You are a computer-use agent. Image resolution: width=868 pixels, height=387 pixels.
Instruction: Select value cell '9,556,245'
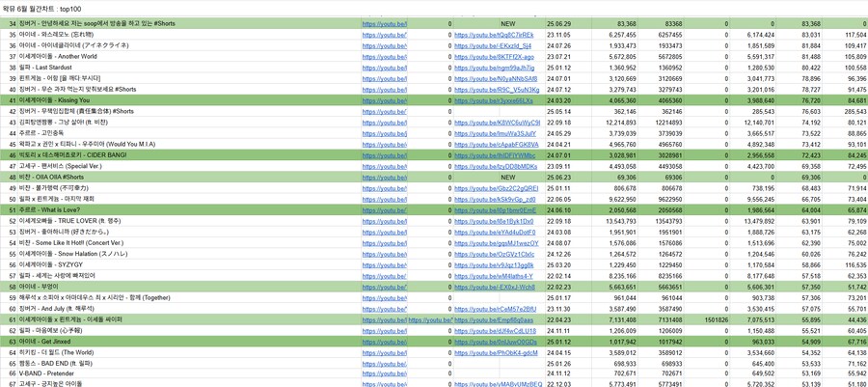click(753, 199)
